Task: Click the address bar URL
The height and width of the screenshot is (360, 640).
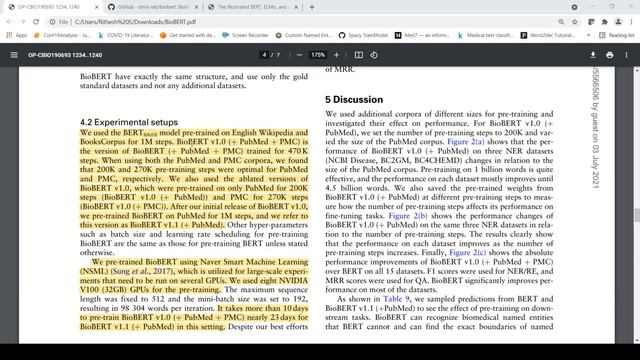Action: tap(135, 22)
